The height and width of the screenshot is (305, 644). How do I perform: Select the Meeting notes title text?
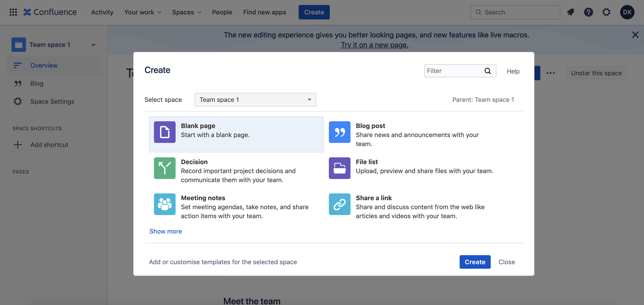click(x=203, y=198)
